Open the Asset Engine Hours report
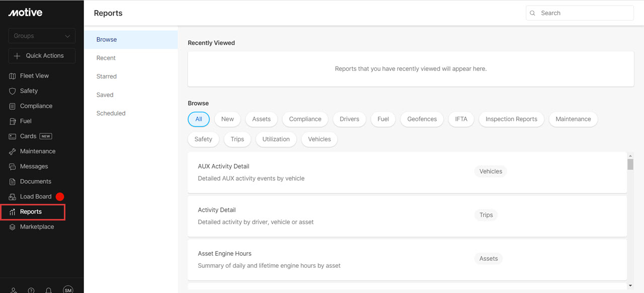Screen dimensions: 644x293 click(407, 260)
